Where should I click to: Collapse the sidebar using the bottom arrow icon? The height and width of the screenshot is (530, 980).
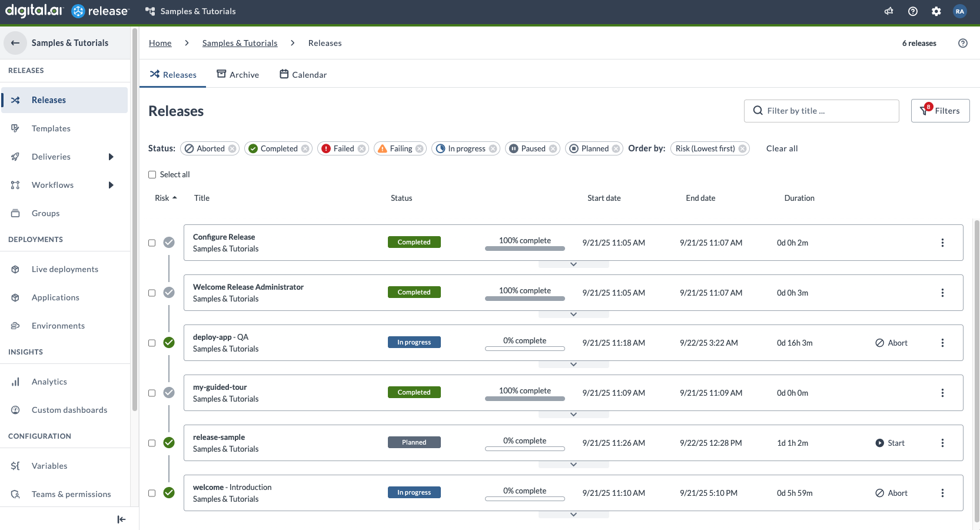tap(121, 519)
